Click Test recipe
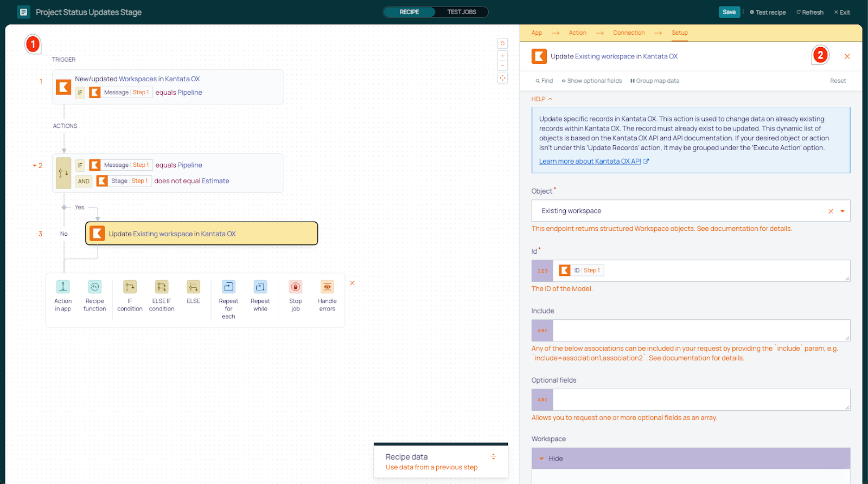 (768, 12)
